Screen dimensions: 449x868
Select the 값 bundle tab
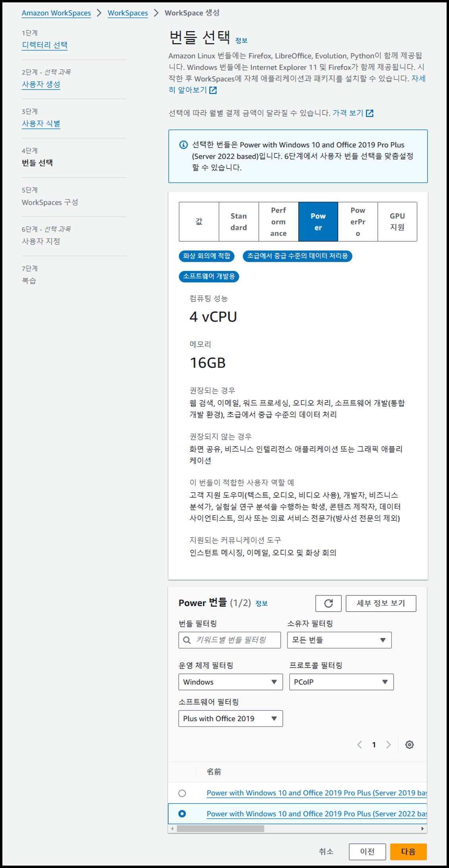click(199, 222)
